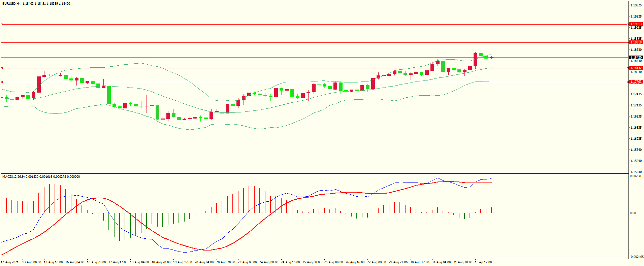Click the black 1.18420 current price tag

(x=636, y=58)
